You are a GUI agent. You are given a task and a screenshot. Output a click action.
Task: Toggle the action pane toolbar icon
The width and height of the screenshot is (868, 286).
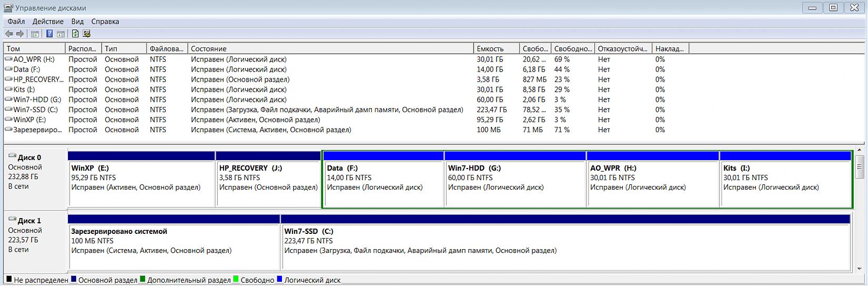click(x=61, y=34)
